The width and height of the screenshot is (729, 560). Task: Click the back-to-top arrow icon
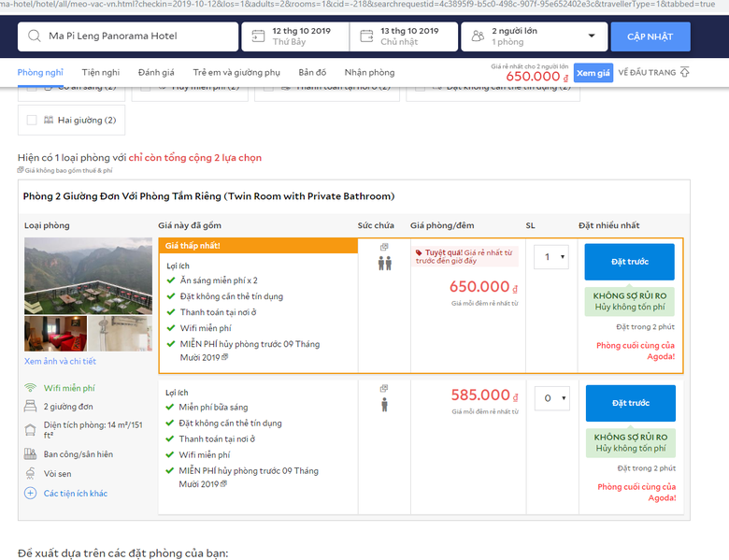pos(685,72)
